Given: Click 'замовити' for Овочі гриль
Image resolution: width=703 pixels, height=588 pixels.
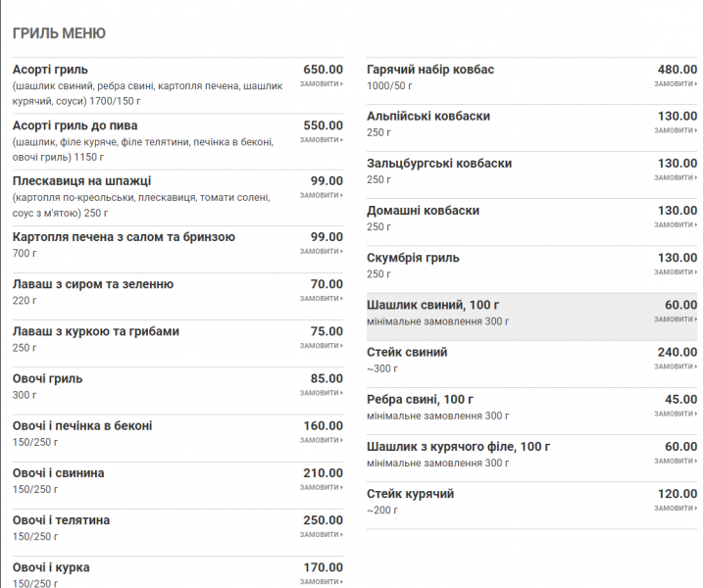Looking at the screenshot, I should pos(321,392).
